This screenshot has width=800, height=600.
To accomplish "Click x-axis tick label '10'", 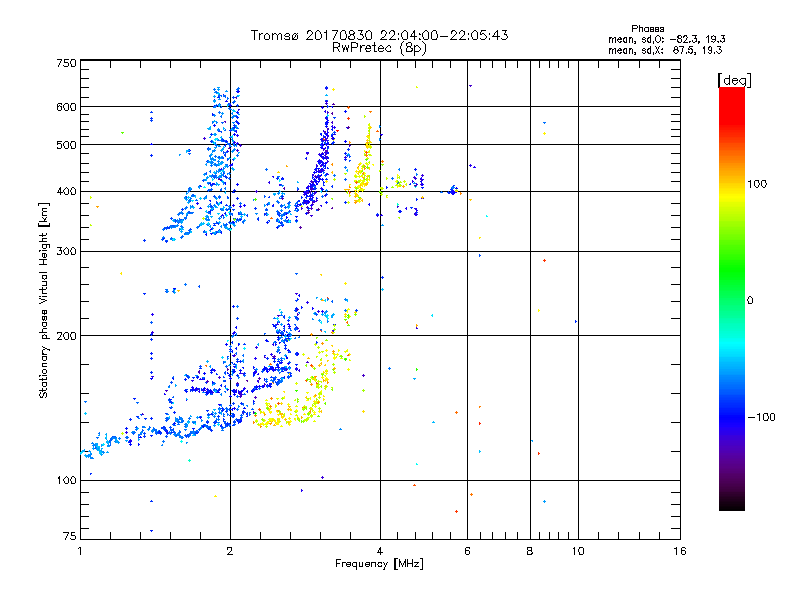I will tap(578, 551).
